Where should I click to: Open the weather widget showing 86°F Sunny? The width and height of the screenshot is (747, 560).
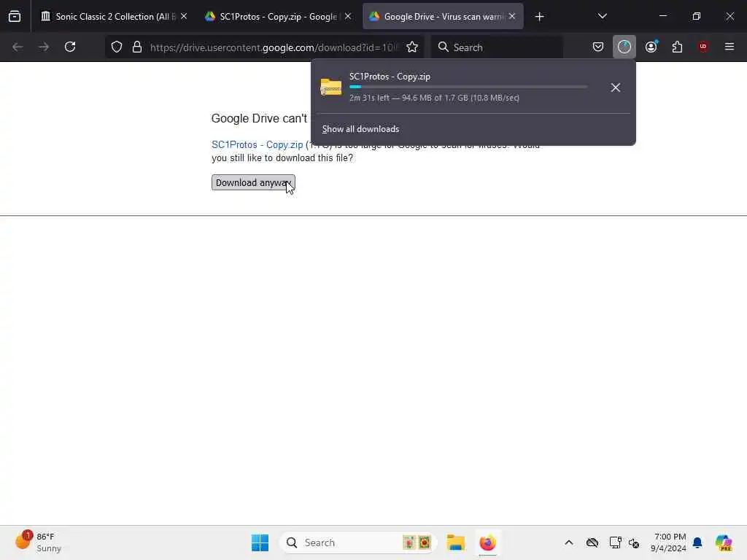tap(39, 542)
